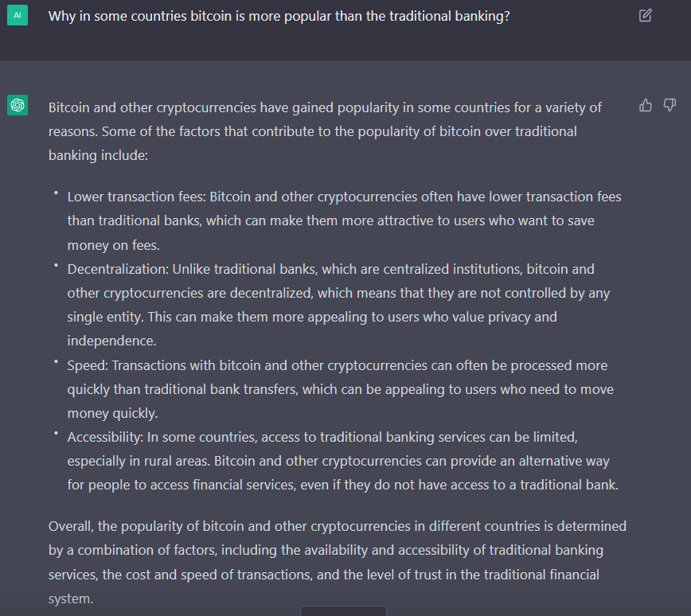The height and width of the screenshot is (616, 691).
Task: Click the user question about bitcoin popularity
Action: pos(279,16)
